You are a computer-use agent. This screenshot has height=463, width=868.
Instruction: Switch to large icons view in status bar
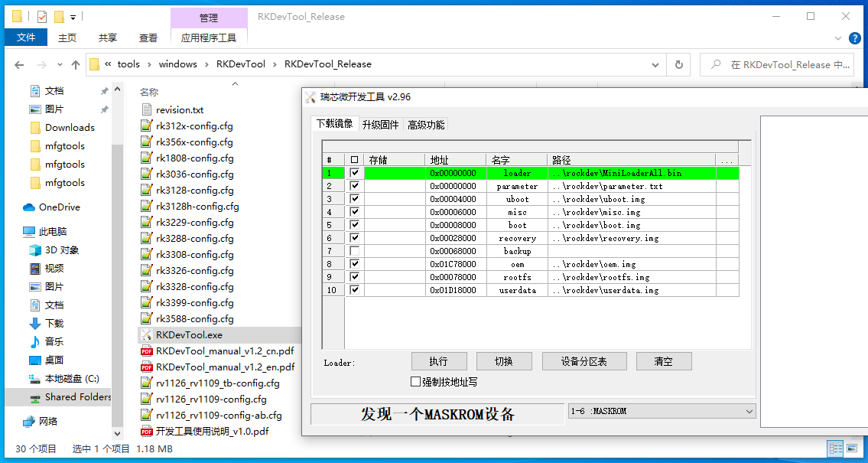pos(854,449)
